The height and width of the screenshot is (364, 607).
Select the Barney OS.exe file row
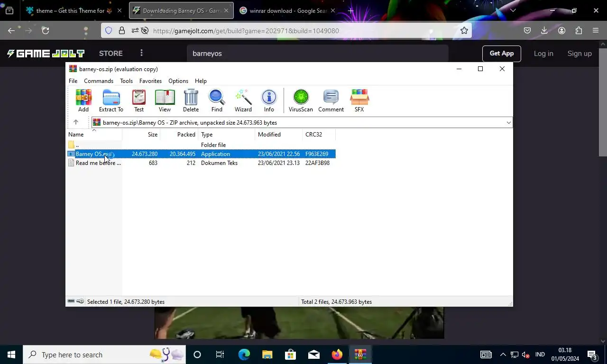pyautogui.click(x=201, y=154)
